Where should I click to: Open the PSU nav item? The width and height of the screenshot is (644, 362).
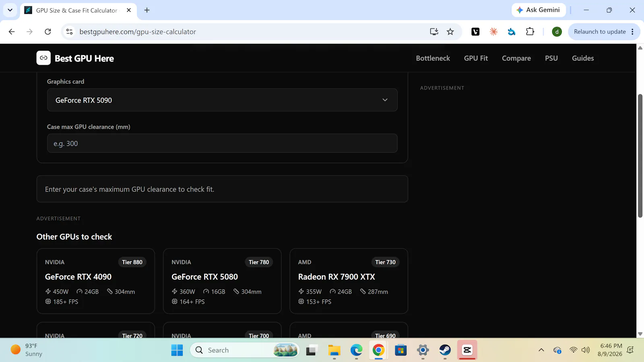click(x=551, y=58)
